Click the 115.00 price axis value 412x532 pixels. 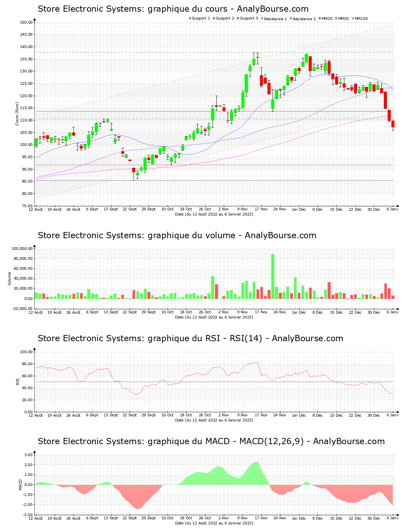26,108
